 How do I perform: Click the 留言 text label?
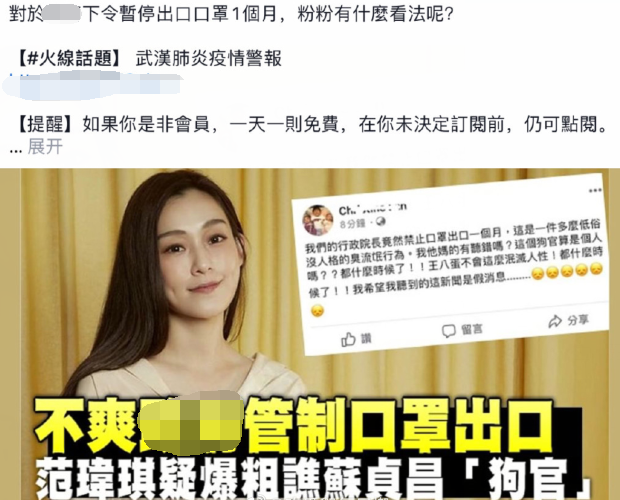pos(472,329)
